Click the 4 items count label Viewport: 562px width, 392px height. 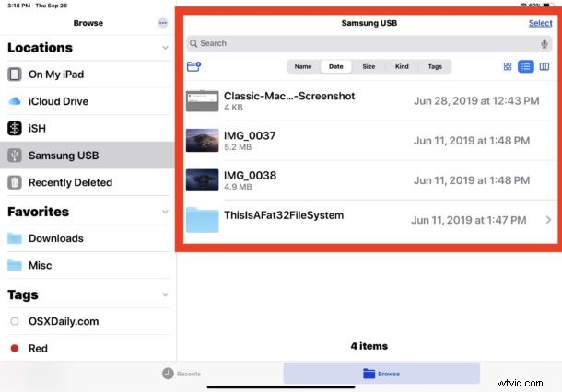click(x=369, y=346)
